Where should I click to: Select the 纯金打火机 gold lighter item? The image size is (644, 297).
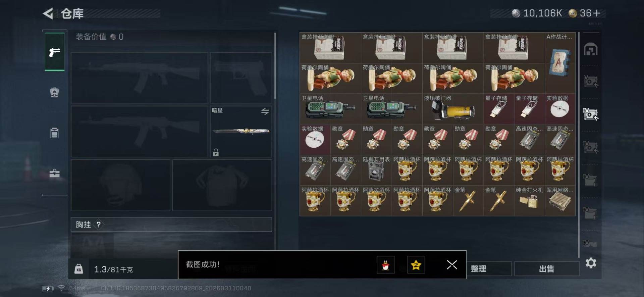coord(529,201)
